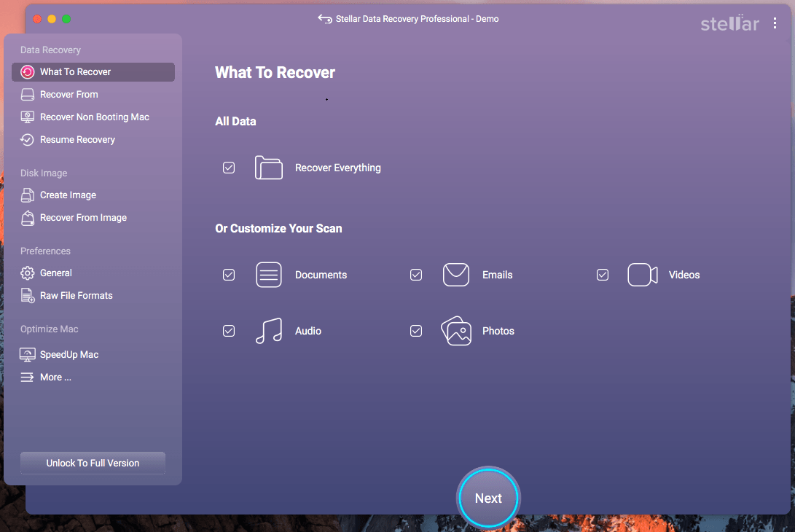The image size is (795, 532).
Task: Click the Videos camera icon
Action: coord(642,275)
